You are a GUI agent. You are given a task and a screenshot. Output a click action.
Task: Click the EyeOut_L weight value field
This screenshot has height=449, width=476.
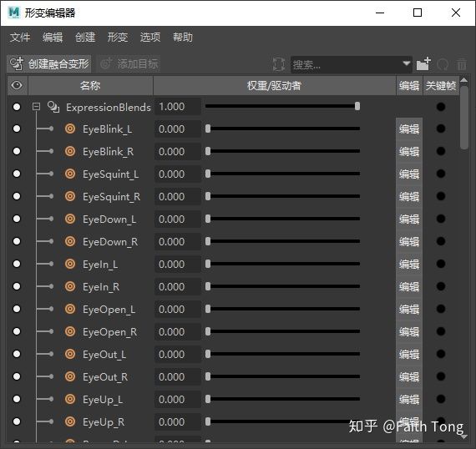178,354
